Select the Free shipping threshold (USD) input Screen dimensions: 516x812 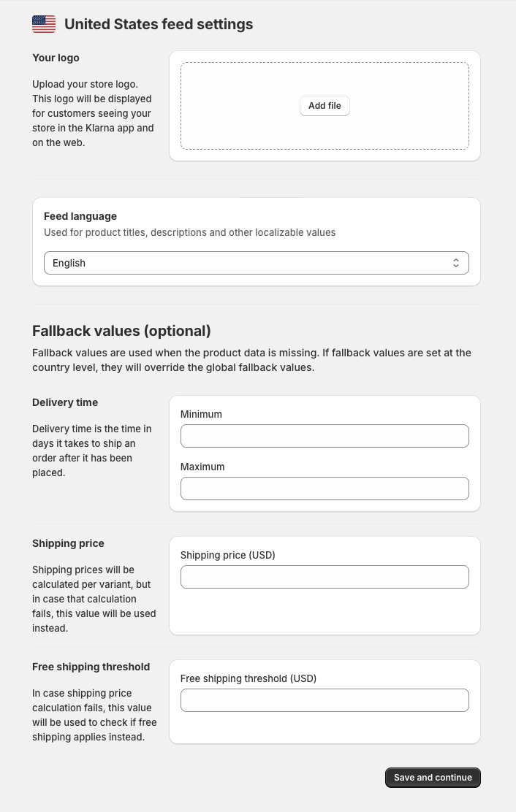[x=325, y=700]
